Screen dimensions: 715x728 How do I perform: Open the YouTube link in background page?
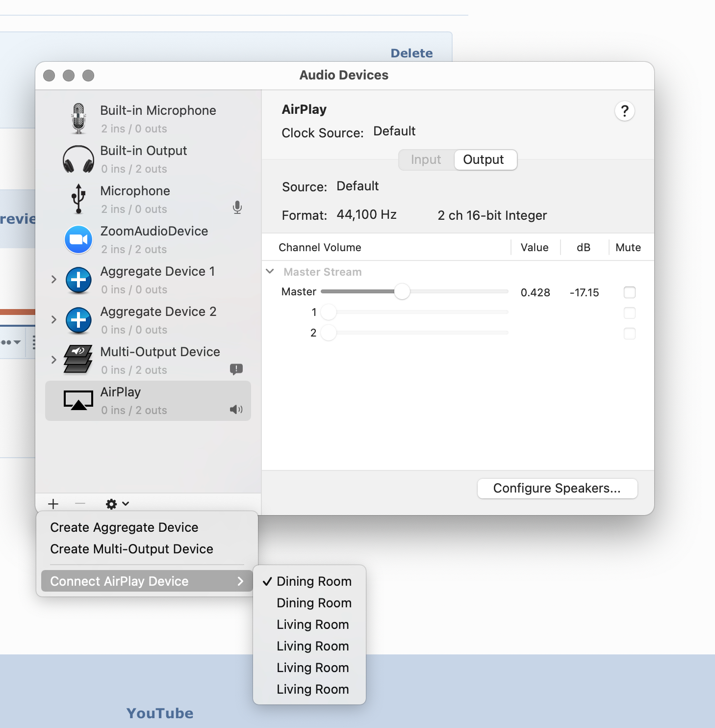tap(160, 713)
